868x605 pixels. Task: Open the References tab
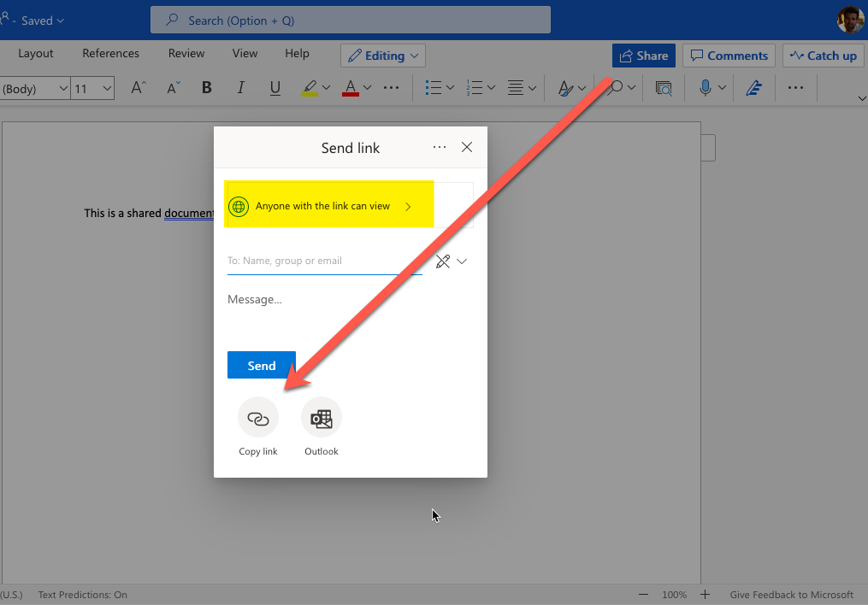pyautogui.click(x=110, y=53)
